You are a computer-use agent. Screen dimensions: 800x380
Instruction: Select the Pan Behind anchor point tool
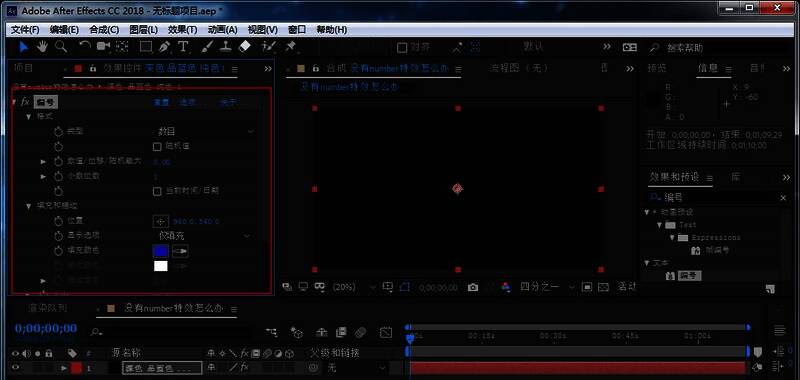(x=121, y=47)
